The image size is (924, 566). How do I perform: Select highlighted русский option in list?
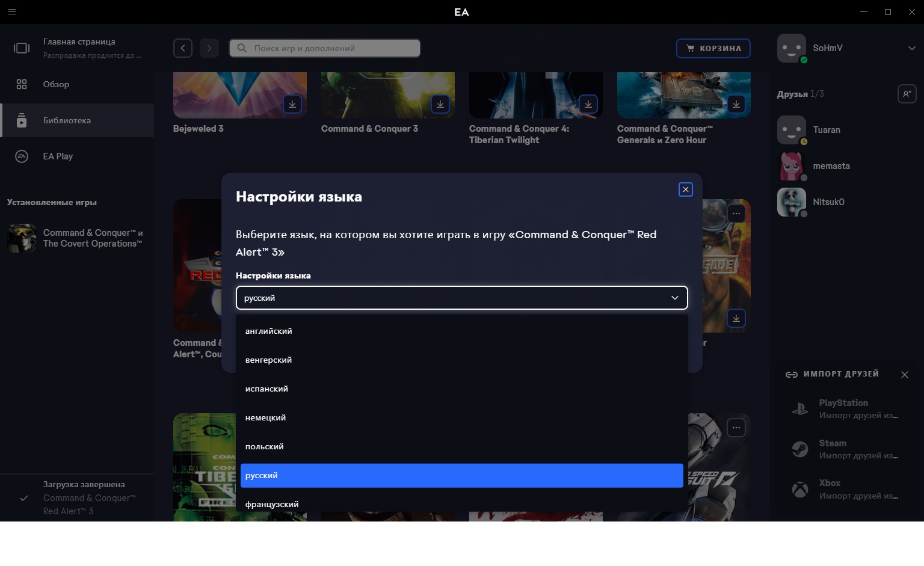tap(462, 476)
